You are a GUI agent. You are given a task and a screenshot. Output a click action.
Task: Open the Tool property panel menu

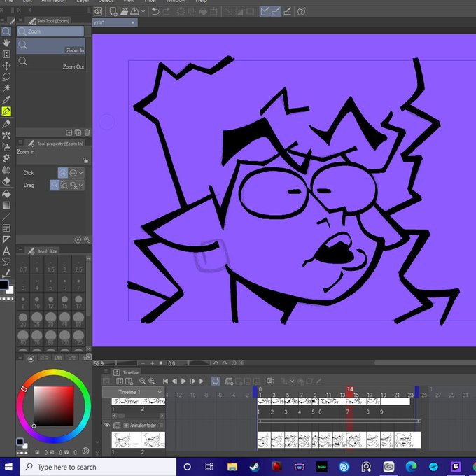tap(20, 142)
